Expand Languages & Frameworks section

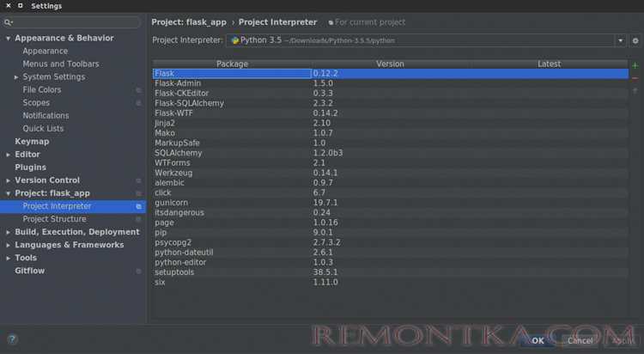click(8, 245)
